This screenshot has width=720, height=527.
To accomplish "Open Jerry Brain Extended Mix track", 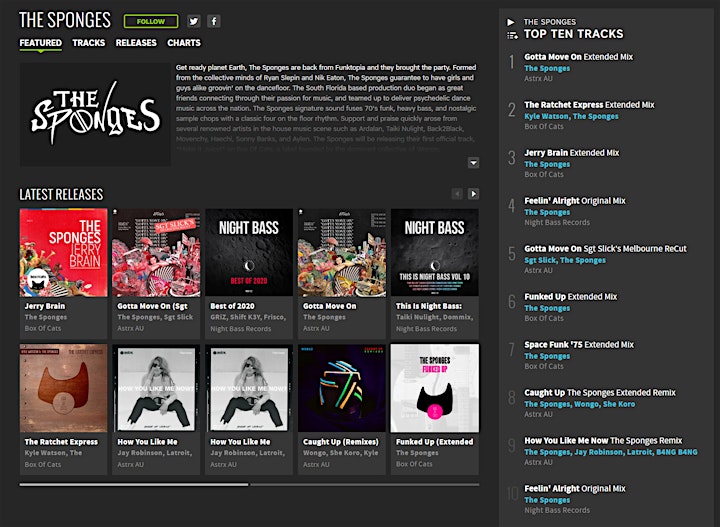I will click(572, 153).
